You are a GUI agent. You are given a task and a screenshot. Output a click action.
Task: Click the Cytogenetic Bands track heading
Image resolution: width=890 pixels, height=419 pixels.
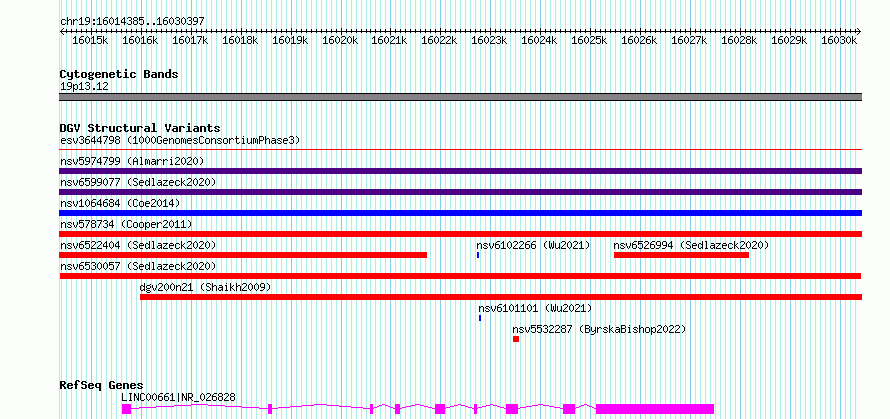coord(119,74)
